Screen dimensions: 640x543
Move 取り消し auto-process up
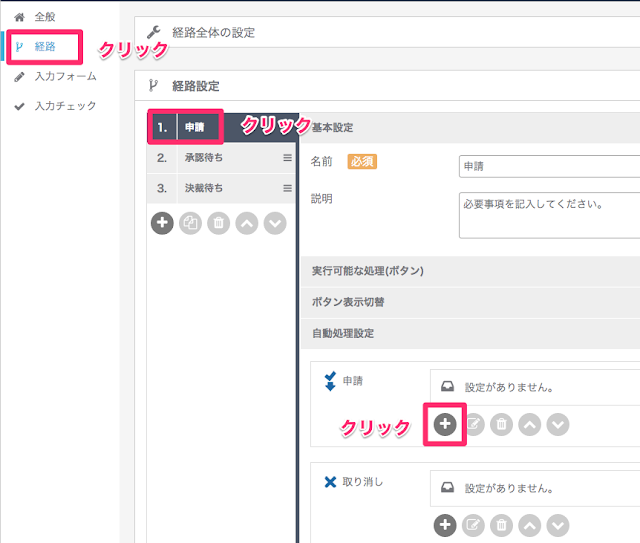pos(529,525)
